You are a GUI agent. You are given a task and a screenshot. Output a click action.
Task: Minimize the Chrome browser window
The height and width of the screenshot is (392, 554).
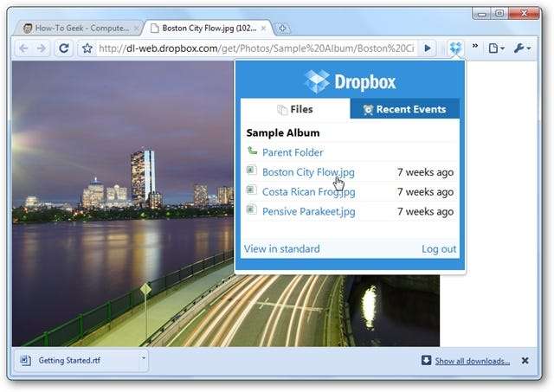[x=481, y=14]
